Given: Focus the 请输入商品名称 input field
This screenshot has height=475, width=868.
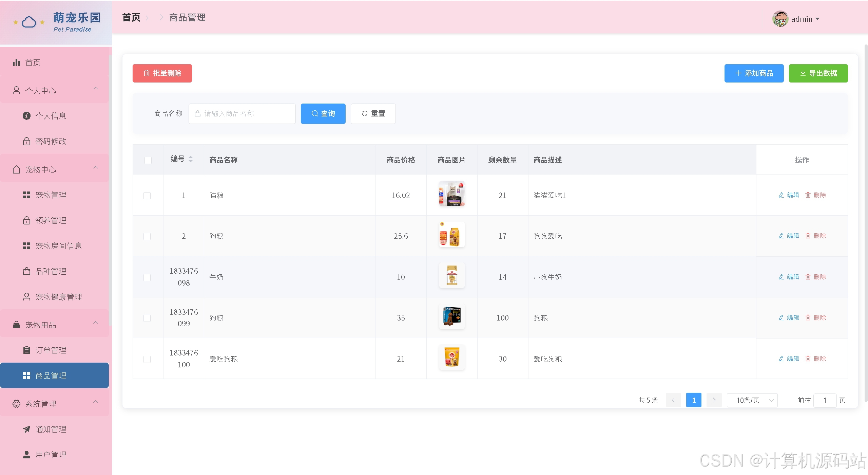Looking at the screenshot, I should pyautogui.click(x=242, y=113).
